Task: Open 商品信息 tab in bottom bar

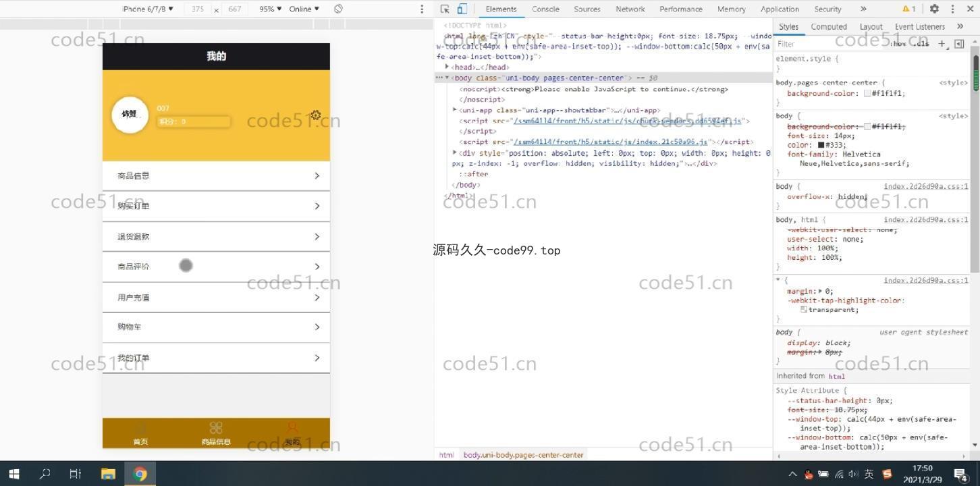Action: coord(216,433)
